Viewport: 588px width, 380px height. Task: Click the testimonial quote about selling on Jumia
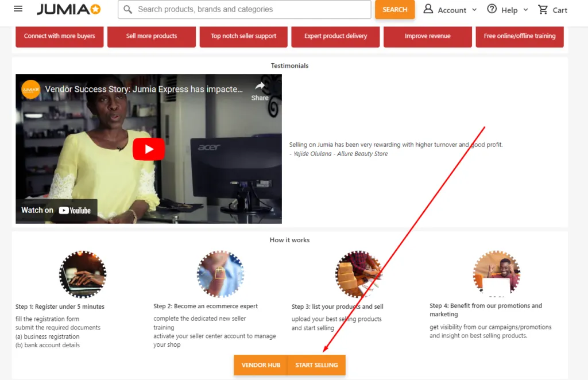(396, 145)
